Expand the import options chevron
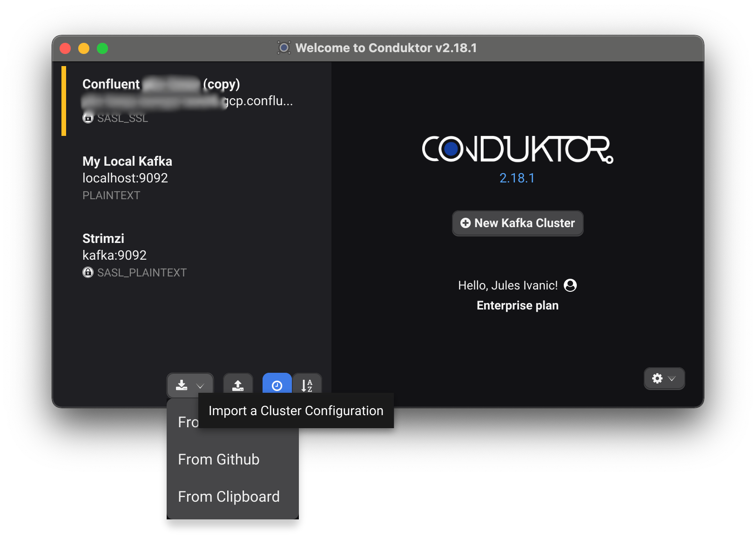This screenshot has width=756, height=538. tap(200, 386)
